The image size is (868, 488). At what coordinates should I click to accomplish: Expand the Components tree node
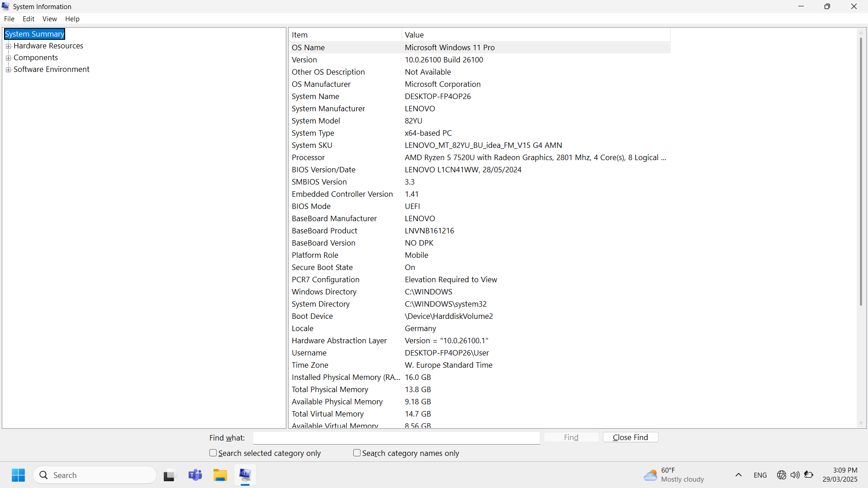point(8,58)
